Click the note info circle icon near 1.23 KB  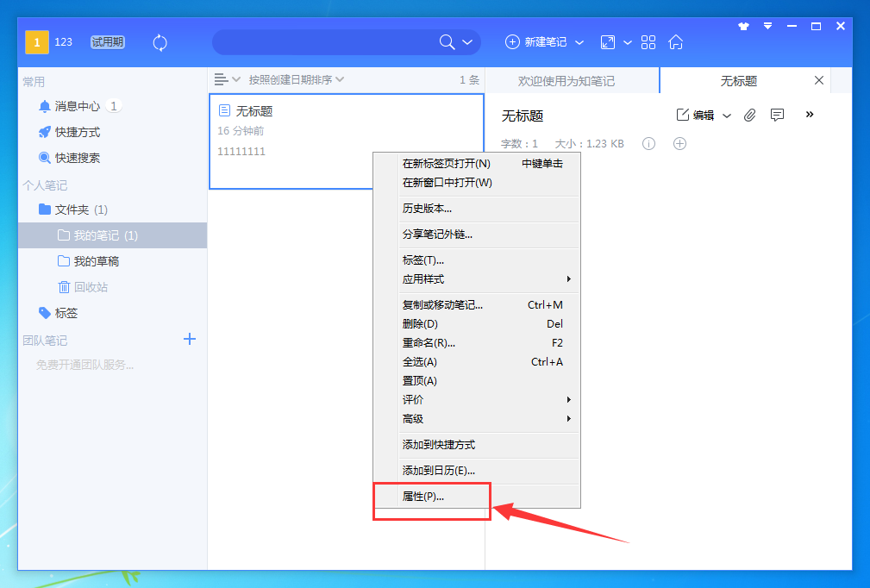(648, 143)
